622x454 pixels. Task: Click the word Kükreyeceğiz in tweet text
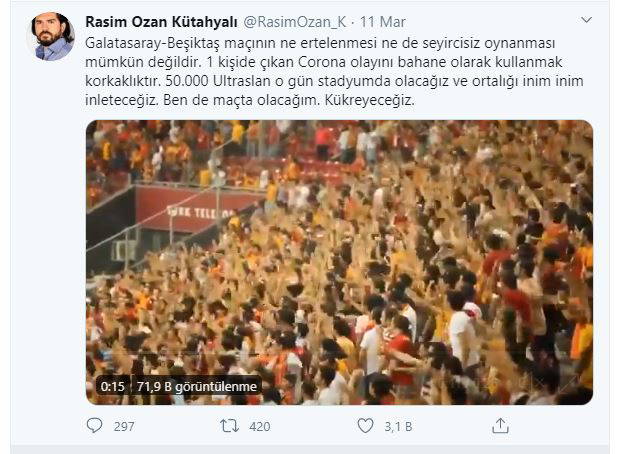tap(369, 100)
